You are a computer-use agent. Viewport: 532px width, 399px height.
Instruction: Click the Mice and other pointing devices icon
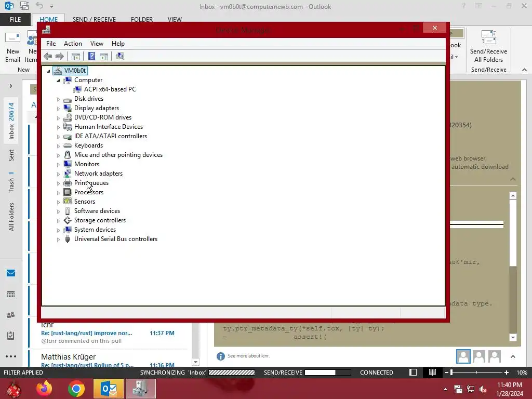click(68, 155)
